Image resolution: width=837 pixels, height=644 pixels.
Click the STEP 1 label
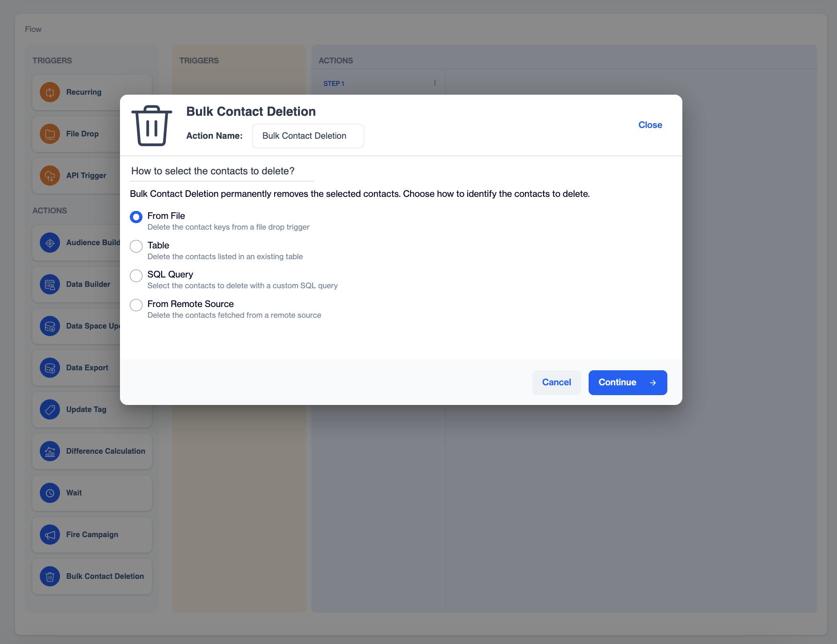334,83
